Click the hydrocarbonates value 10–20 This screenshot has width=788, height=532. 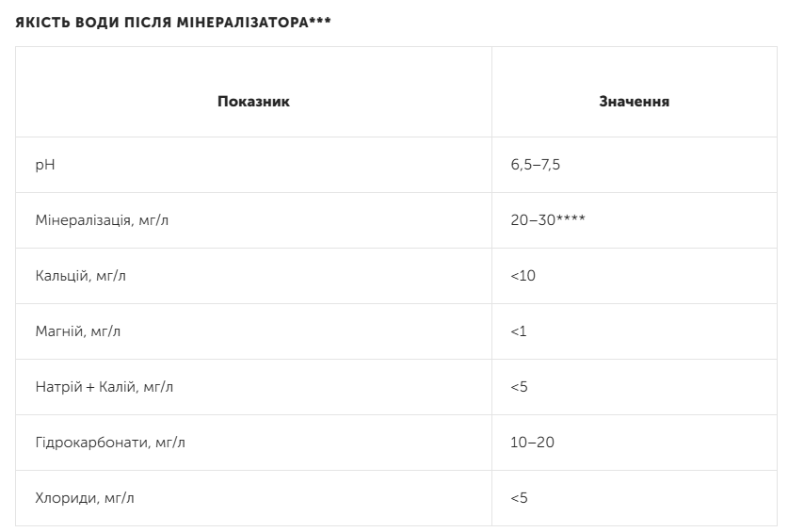[532, 443]
